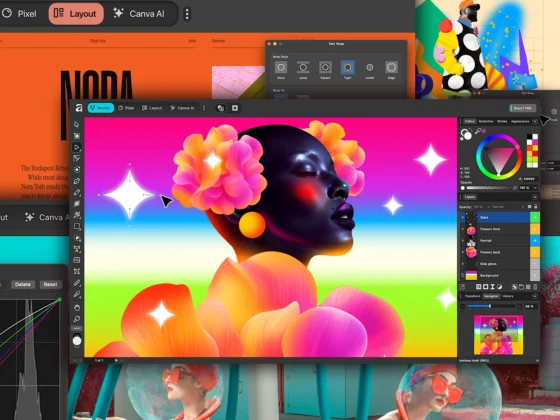Click the Affinity logo in the front window
560x420 pixels.
79,108
